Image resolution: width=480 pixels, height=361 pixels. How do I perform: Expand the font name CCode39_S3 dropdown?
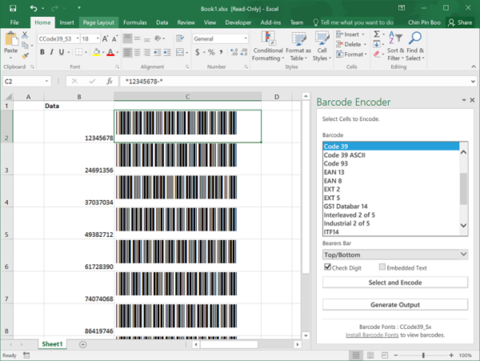pyautogui.click(x=77, y=39)
